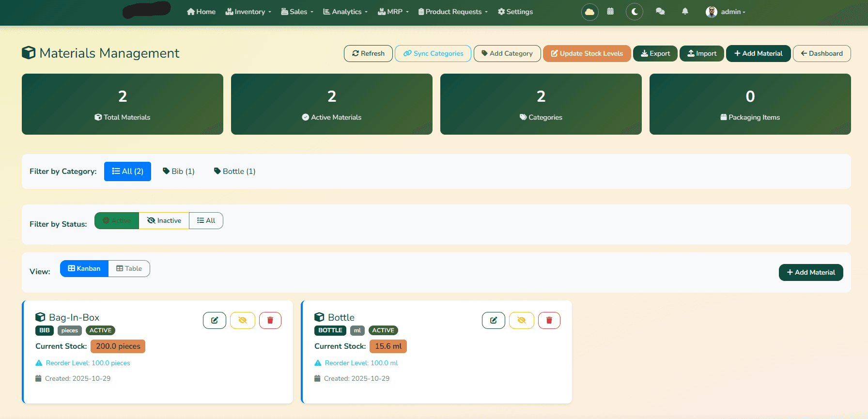Screen dimensions: 868x419
Task: Expand the MRP dropdown menu
Action: (393, 12)
